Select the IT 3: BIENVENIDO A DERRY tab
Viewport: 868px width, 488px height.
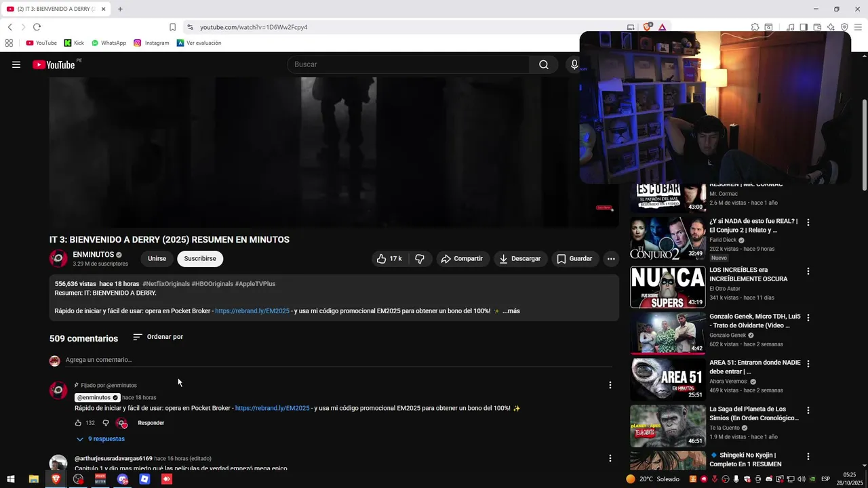tap(54, 9)
